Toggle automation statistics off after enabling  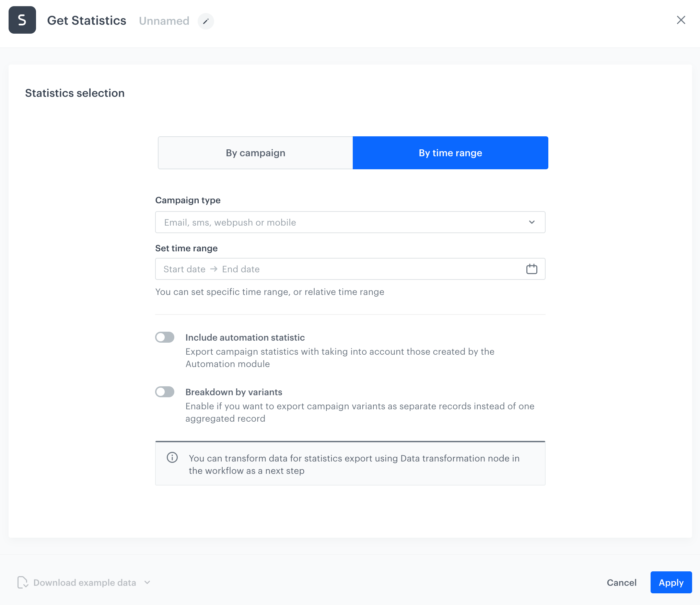(x=165, y=337)
